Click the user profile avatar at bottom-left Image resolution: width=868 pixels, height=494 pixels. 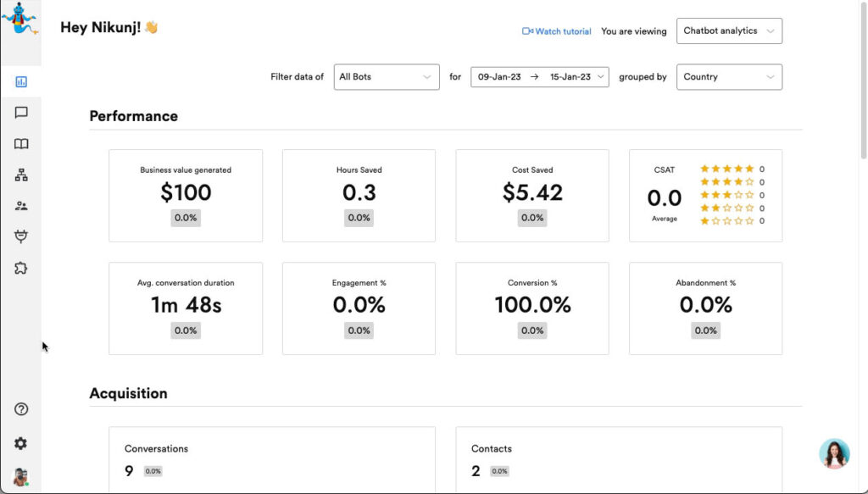tap(21, 476)
